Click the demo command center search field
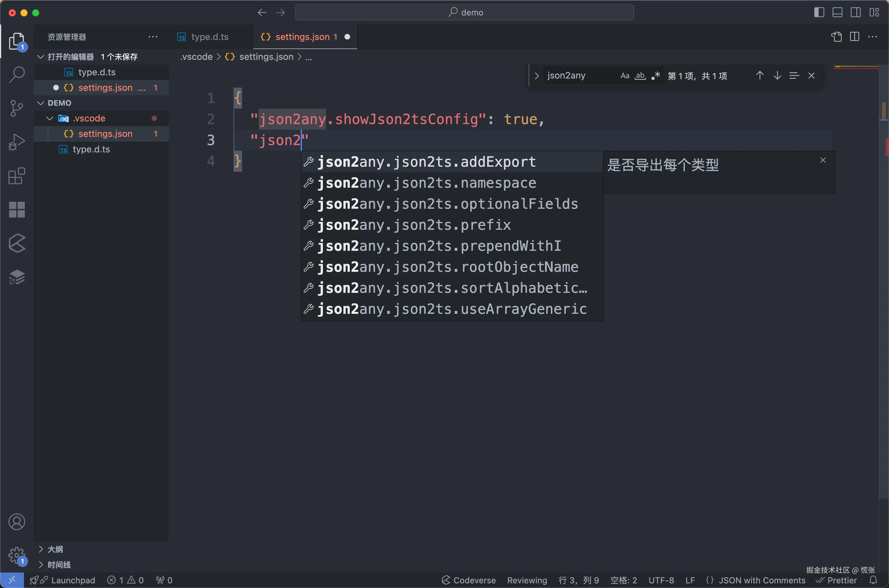 click(x=465, y=12)
